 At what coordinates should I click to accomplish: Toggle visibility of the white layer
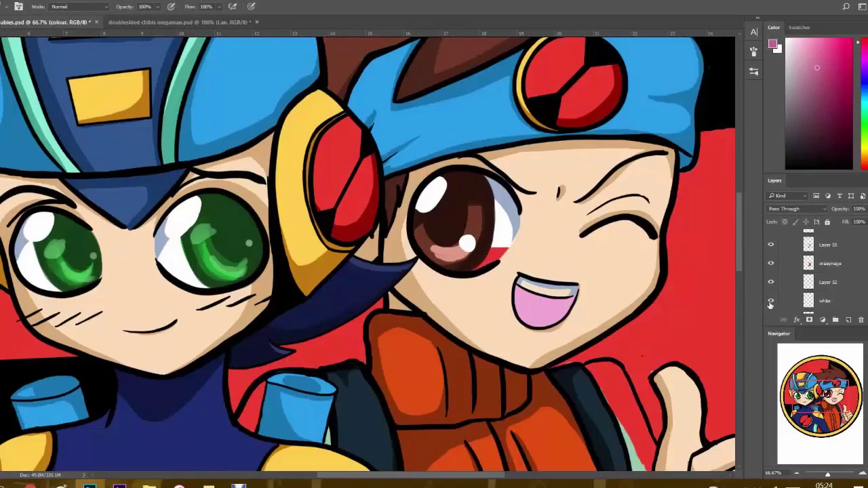[x=770, y=301]
